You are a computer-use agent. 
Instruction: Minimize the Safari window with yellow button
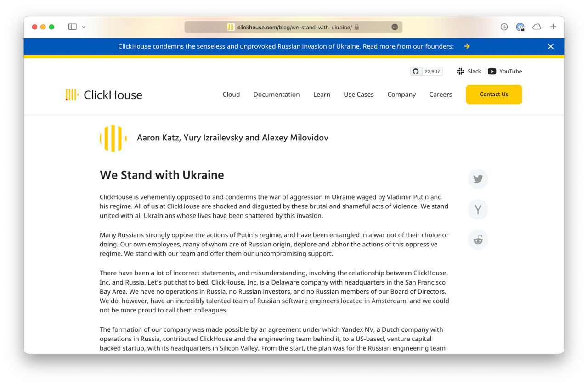tap(43, 27)
